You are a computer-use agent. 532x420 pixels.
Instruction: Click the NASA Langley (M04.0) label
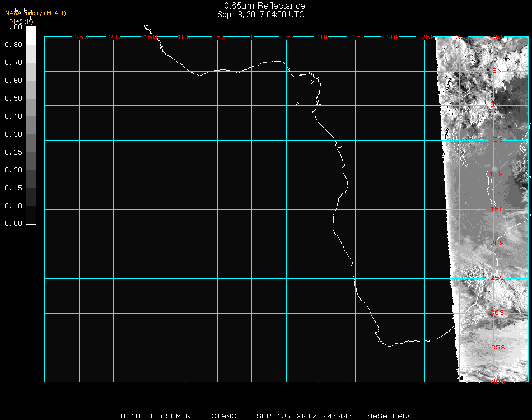point(35,13)
